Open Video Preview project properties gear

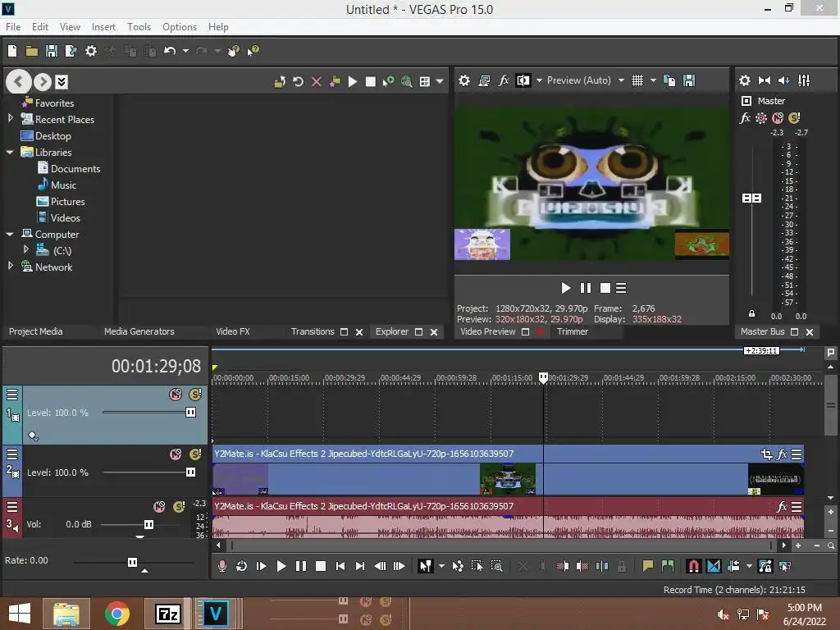click(464, 80)
